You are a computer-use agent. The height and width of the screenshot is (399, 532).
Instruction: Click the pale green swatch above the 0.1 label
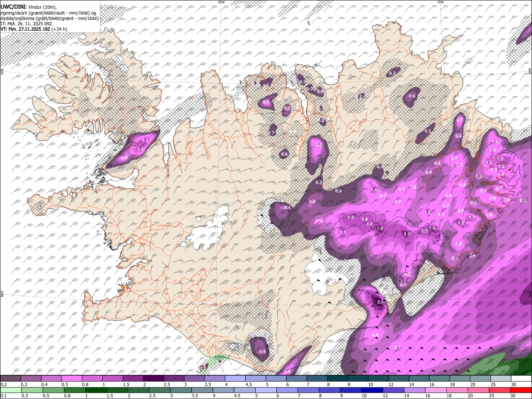pos(11,390)
